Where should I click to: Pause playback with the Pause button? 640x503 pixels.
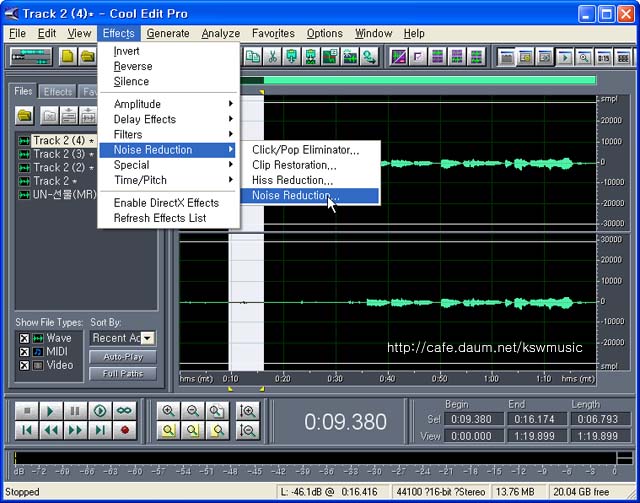(x=76, y=411)
